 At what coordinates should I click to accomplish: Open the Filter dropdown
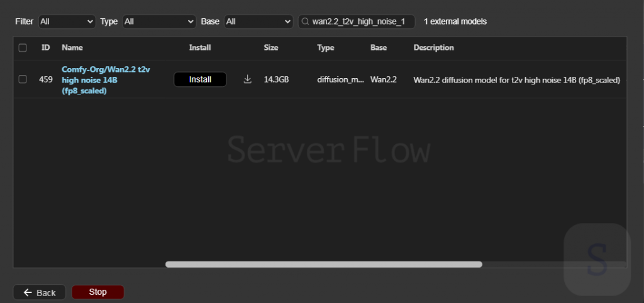67,21
